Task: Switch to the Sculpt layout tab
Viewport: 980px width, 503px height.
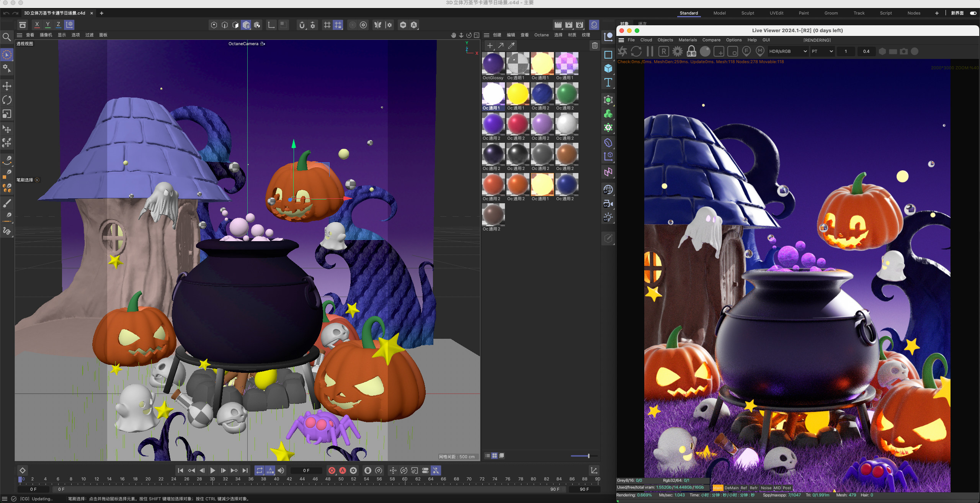Action: (747, 13)
